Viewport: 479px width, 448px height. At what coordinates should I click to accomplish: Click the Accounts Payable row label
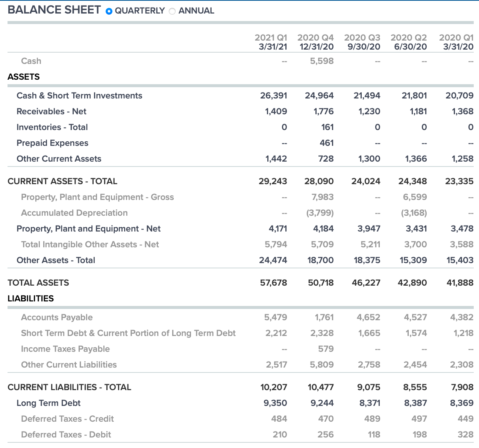(57, 317)
